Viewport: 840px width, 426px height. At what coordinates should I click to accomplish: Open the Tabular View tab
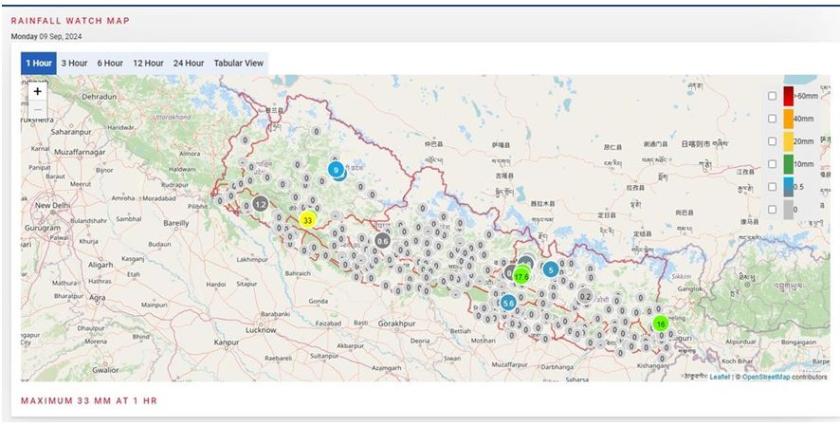click(x=238, y=63)
